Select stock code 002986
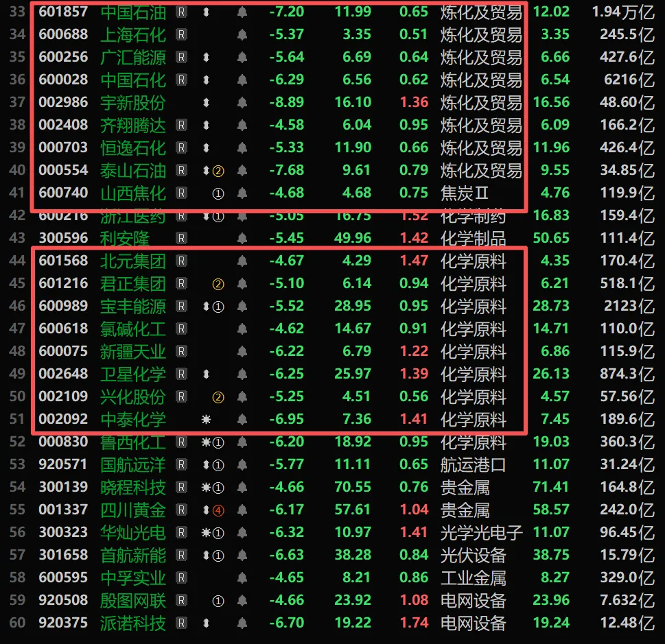The height and width of the screenshot is (644, 665). pyautogui.click(x=63, y=102)
